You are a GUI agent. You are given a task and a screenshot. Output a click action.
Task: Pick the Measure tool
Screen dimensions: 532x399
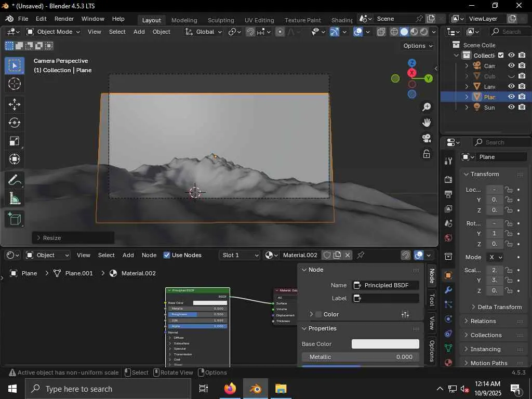(15, 198)
